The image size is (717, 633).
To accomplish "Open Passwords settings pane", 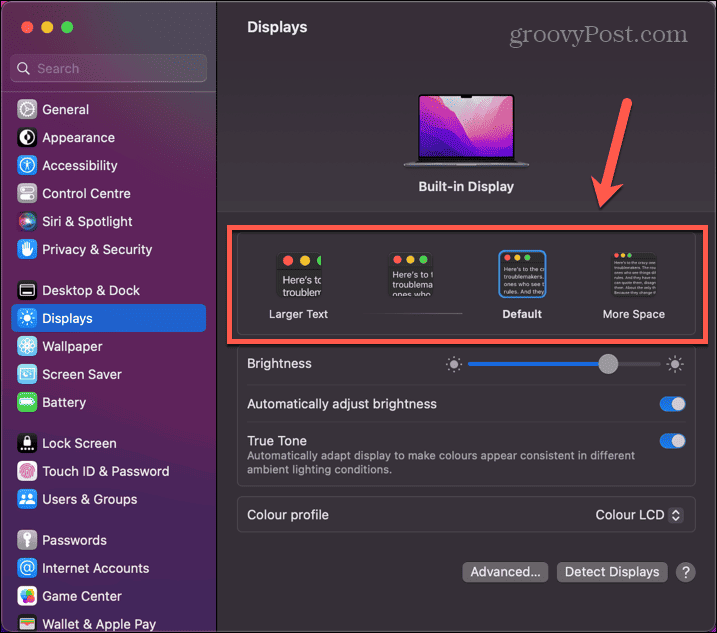I will tap(108, 540).
